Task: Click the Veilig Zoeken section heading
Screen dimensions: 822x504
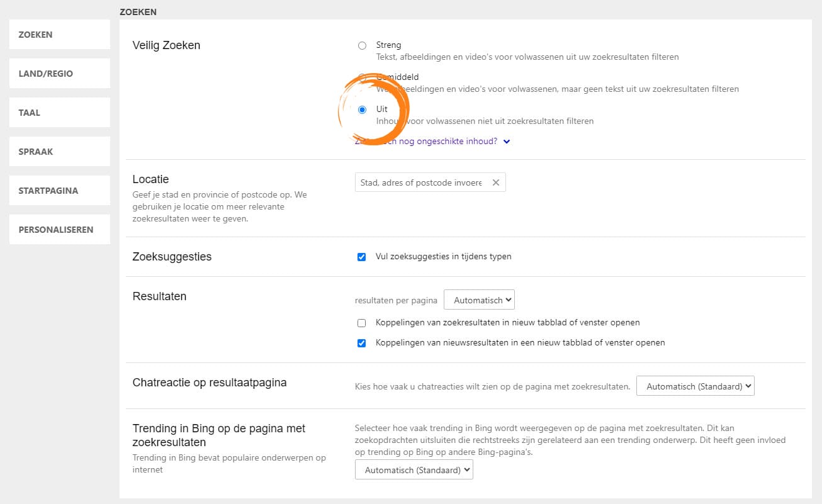Action: pyautogui.click(x=166, y=45)
